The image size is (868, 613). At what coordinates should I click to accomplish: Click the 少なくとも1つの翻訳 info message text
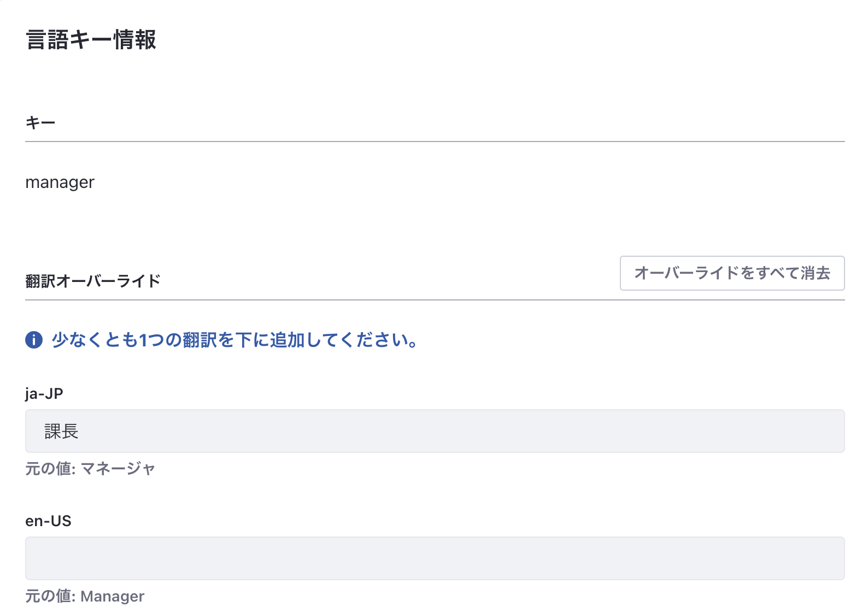click(235, 340)
